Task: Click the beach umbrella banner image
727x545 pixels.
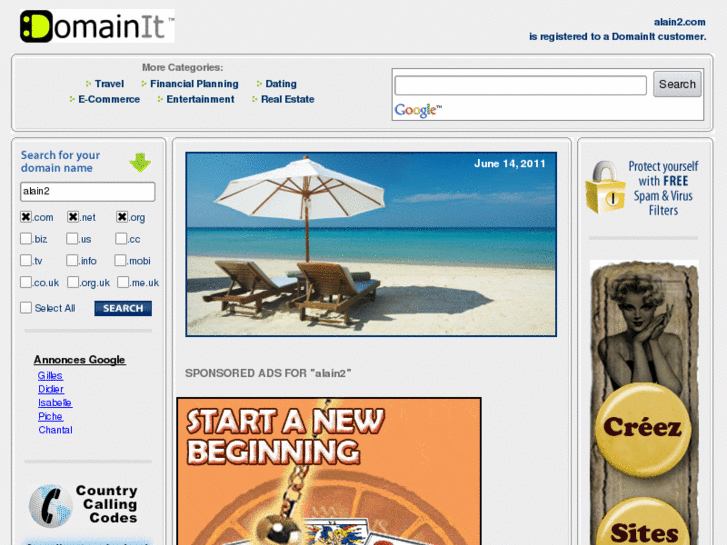Action: tap(371, 244)
